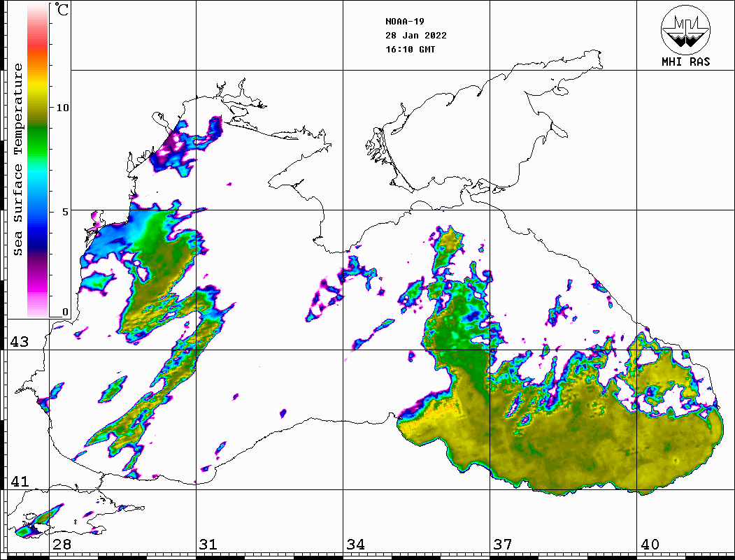This screenshot has width=735, height=560.
Task: Click longitude label '31'
Action: [x=208, y=545]
